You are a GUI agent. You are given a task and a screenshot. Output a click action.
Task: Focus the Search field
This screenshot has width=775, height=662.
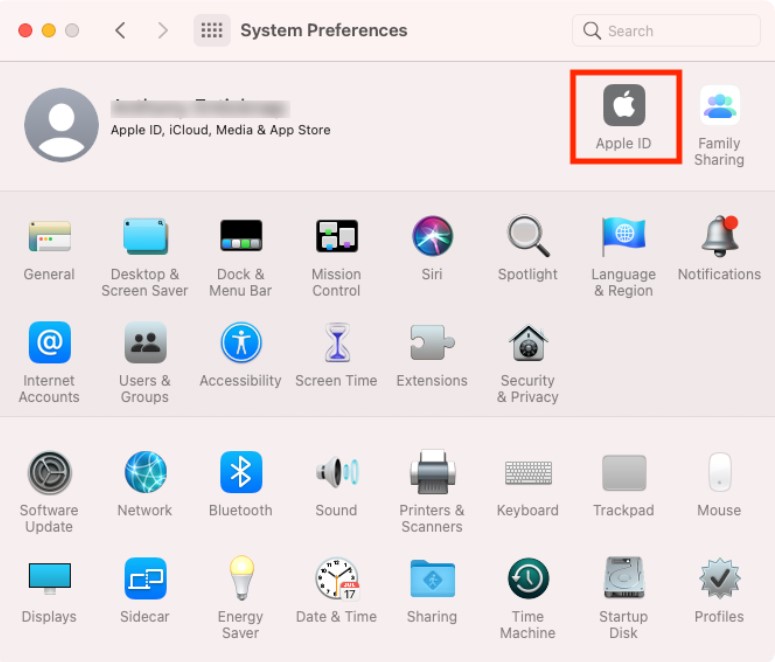pos(666,31)
